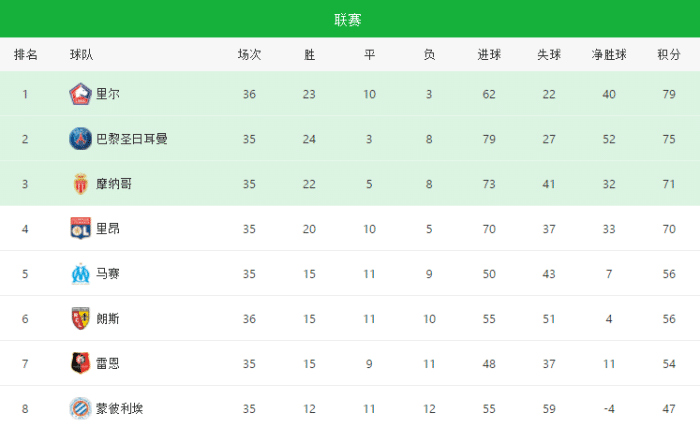Viewport: 700px width, 428px height.
Task: Click the 球队 column header
Action: point(82,55)
